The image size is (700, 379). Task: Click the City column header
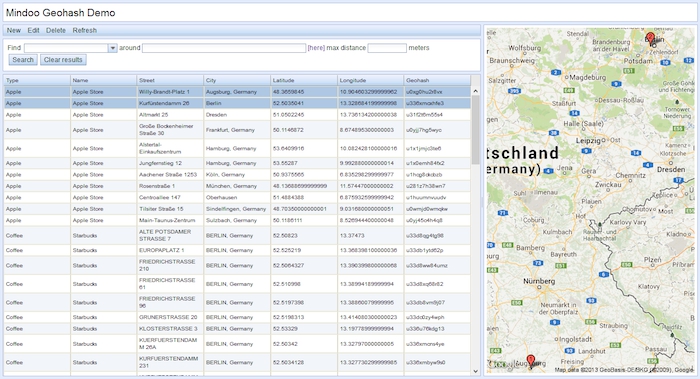[x=237, y=80]
